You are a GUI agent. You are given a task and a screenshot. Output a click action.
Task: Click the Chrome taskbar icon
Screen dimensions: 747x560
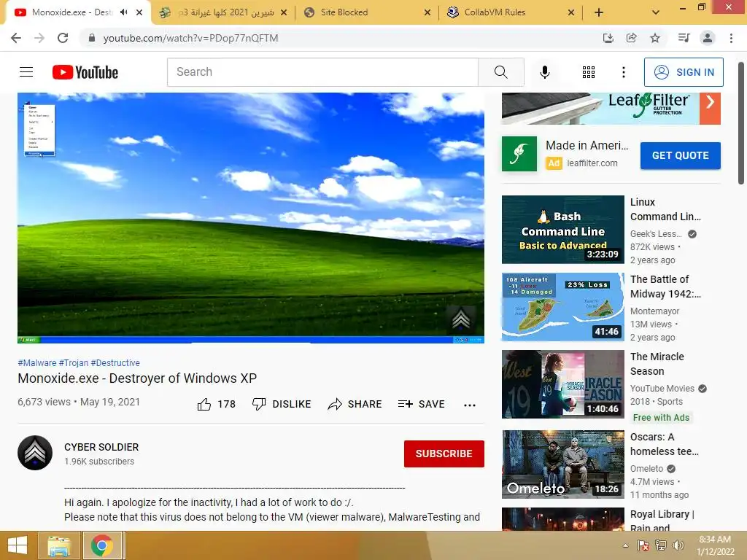tap(102, 545)
